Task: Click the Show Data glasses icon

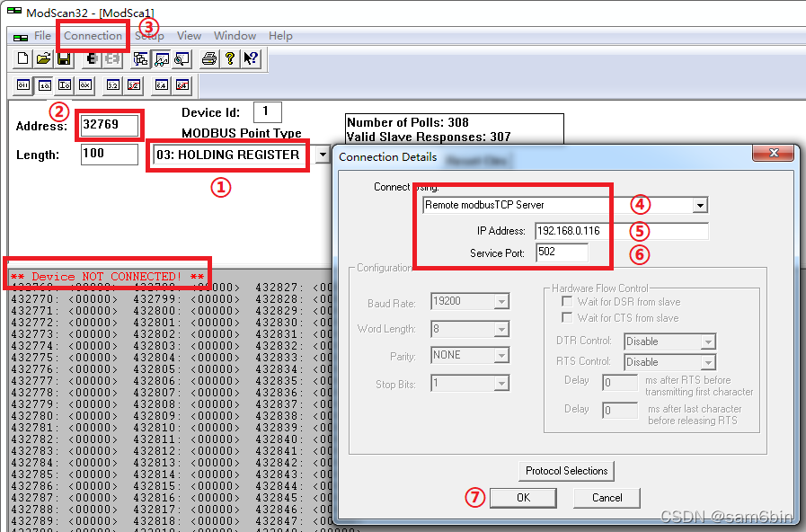Action: [x=162, y=58]
